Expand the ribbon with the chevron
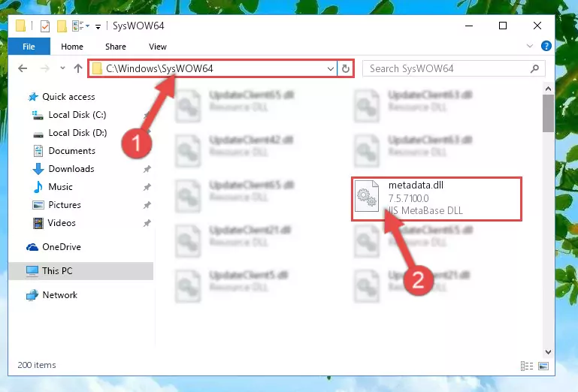 click(x=529, y=46)
